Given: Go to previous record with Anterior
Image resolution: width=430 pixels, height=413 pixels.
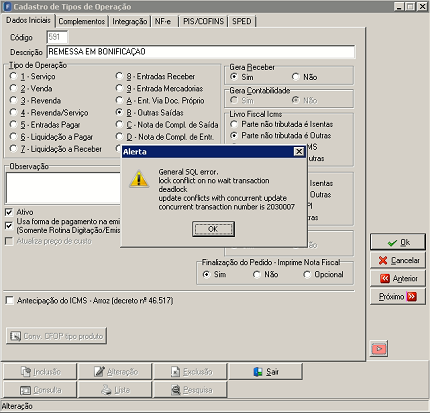Looking at the screenshot, I should point(398,278).
